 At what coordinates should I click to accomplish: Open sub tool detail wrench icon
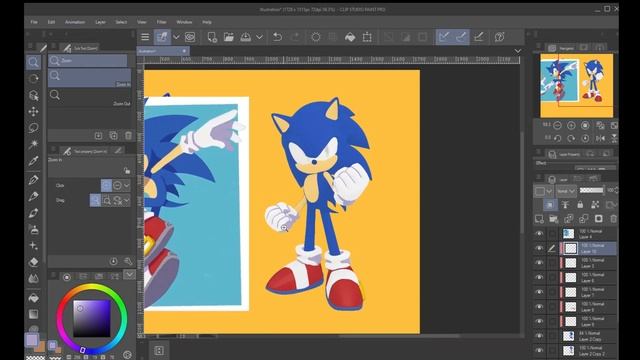tap(128, 261)
